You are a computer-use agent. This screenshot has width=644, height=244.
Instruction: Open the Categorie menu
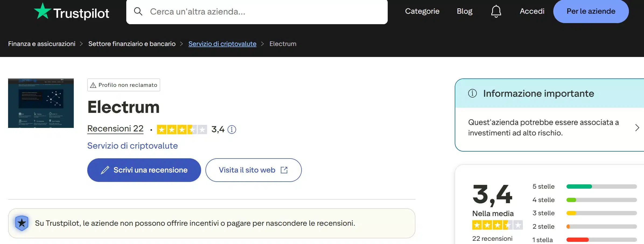click(x=422, y=11)
